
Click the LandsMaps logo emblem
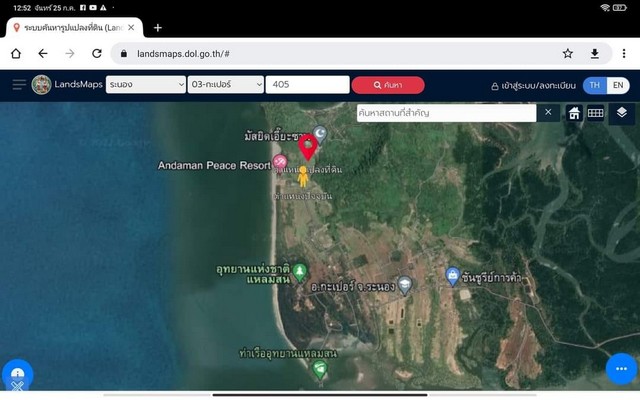coord(41,85)
